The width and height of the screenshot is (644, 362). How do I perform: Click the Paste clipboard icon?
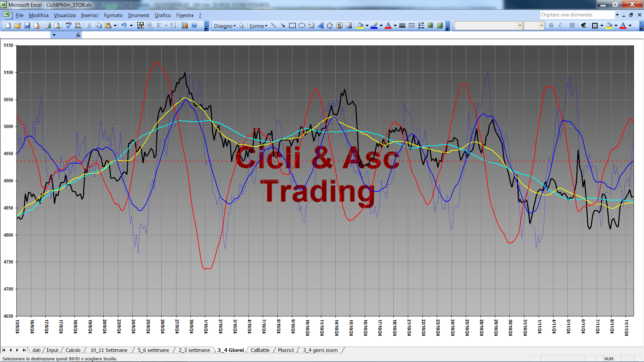tap(108, 25)
